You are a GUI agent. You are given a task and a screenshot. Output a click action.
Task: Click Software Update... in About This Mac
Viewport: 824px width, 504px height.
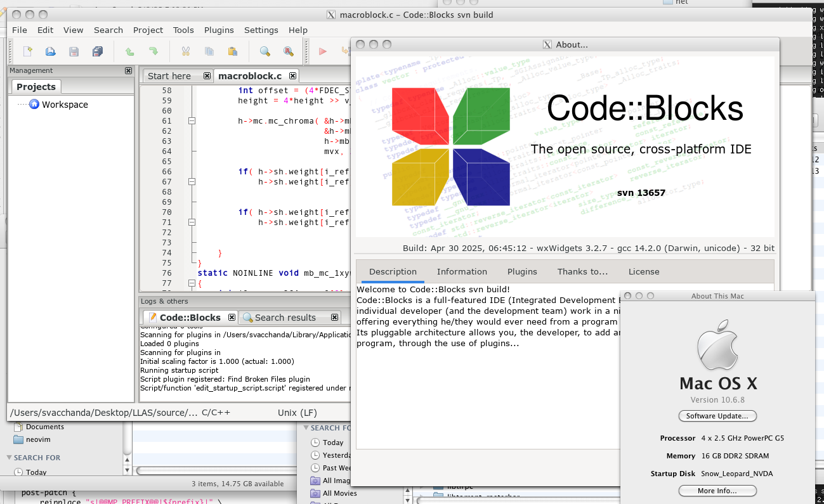click(717, 416)
